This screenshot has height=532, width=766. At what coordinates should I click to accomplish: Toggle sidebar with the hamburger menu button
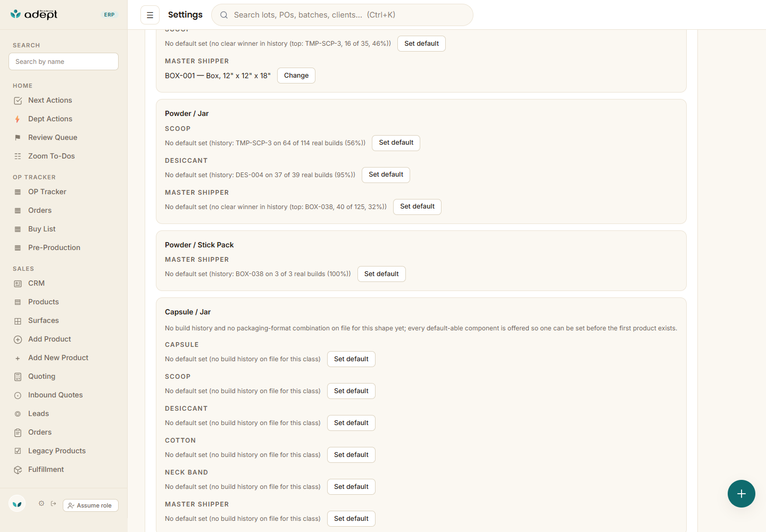(150, 15)
